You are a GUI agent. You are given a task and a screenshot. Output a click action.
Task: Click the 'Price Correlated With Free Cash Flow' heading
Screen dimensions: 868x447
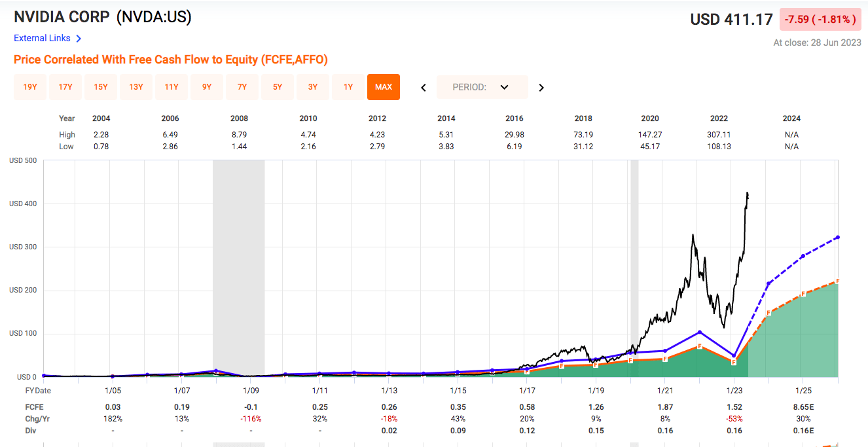click(x=171, y=60)
